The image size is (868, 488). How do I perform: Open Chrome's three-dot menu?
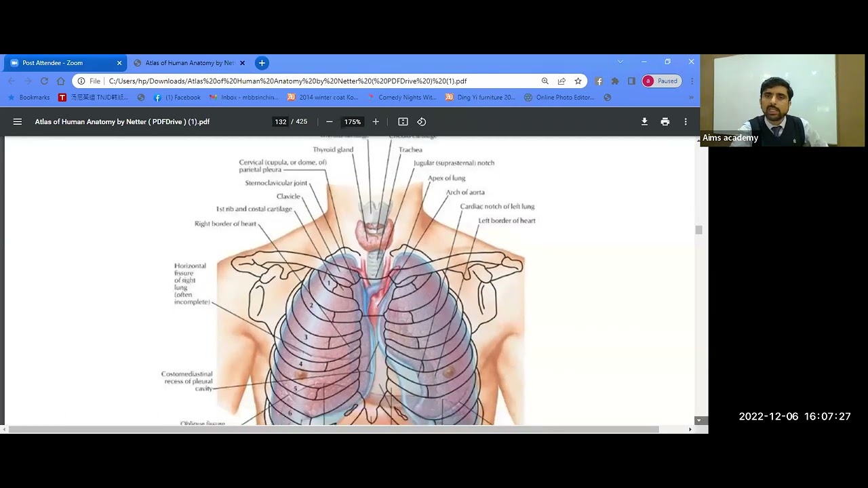pyautogui.click(x=692, y=81)
